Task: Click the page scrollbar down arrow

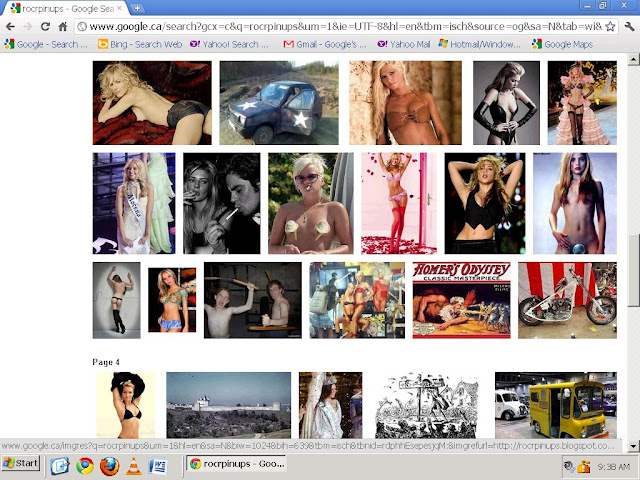Action: 633,446
